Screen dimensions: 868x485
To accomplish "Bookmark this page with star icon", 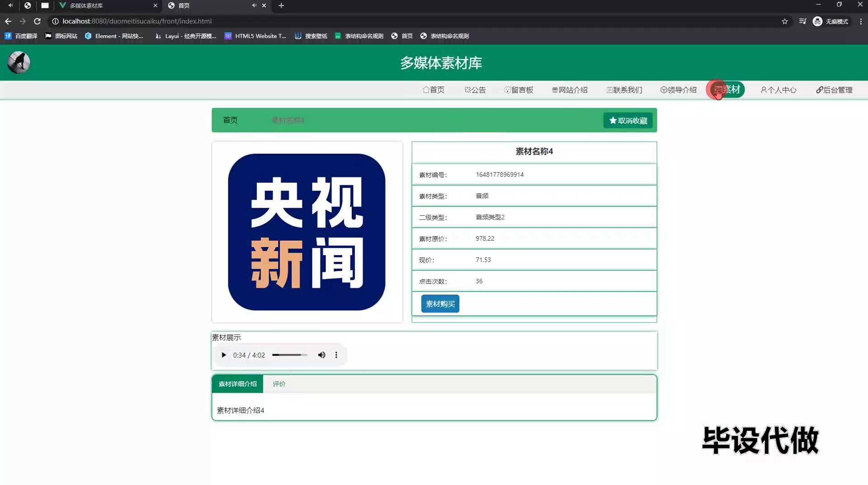I will tap(785, 21).
